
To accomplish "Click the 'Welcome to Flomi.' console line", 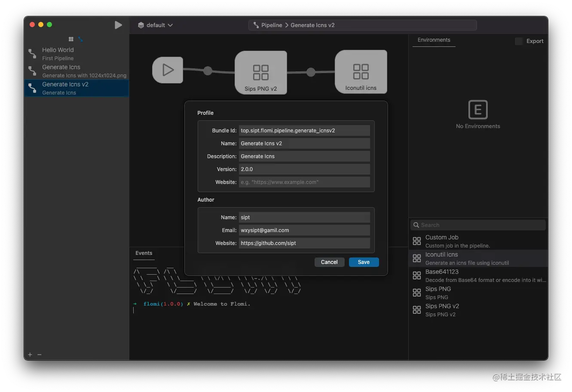I will 222,304.
